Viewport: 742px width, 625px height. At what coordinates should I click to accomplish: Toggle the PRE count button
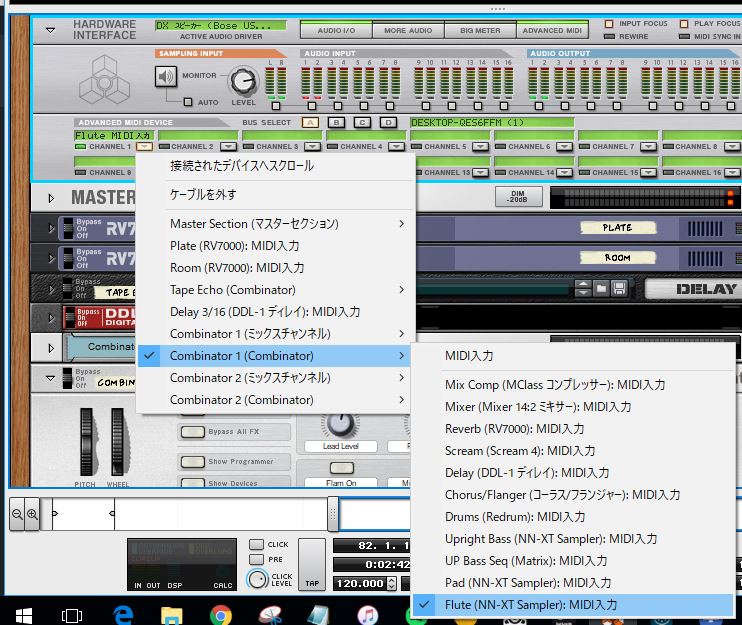pyautogui.click(x=256, y=559)
